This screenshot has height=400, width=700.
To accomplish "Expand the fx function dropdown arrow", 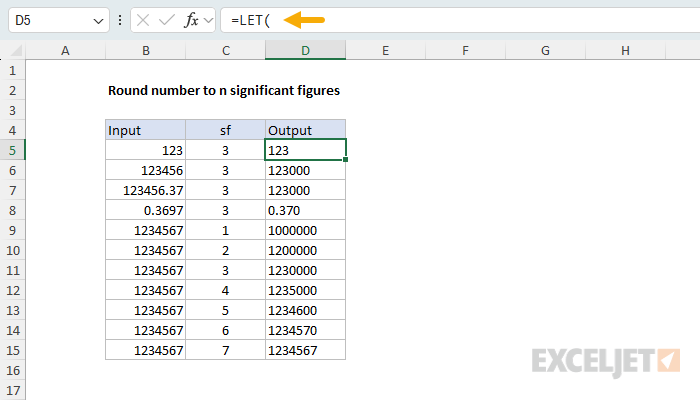I will pos(208,21).
